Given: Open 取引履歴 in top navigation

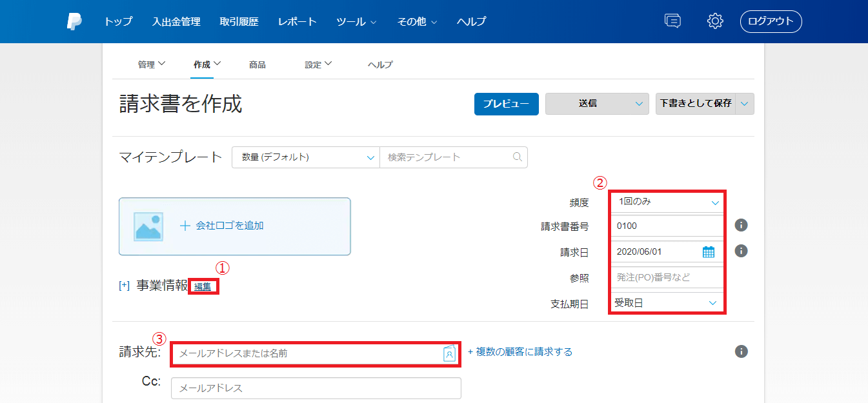Looking at the screenshot, I should 239,21.
